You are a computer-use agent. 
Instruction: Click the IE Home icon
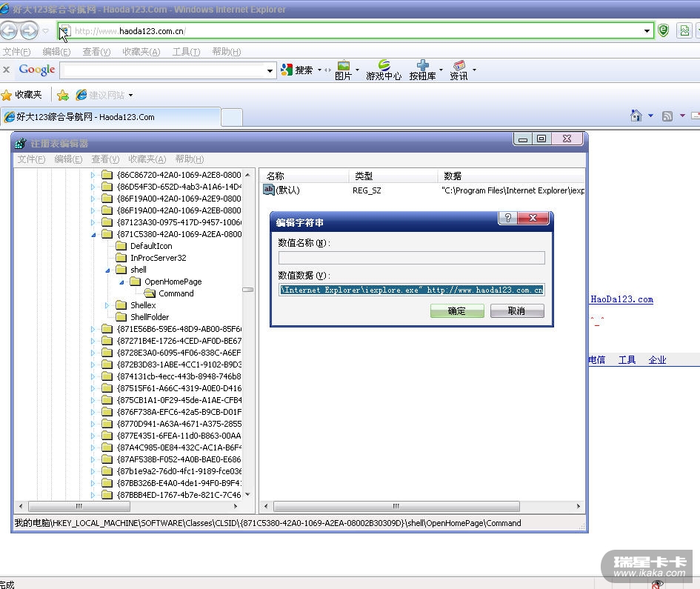click(636, 116)
